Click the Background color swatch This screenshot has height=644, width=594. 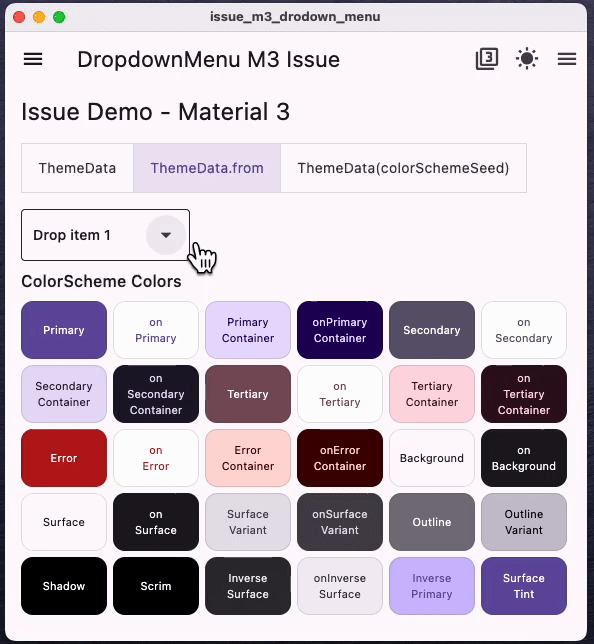(432, 458)
